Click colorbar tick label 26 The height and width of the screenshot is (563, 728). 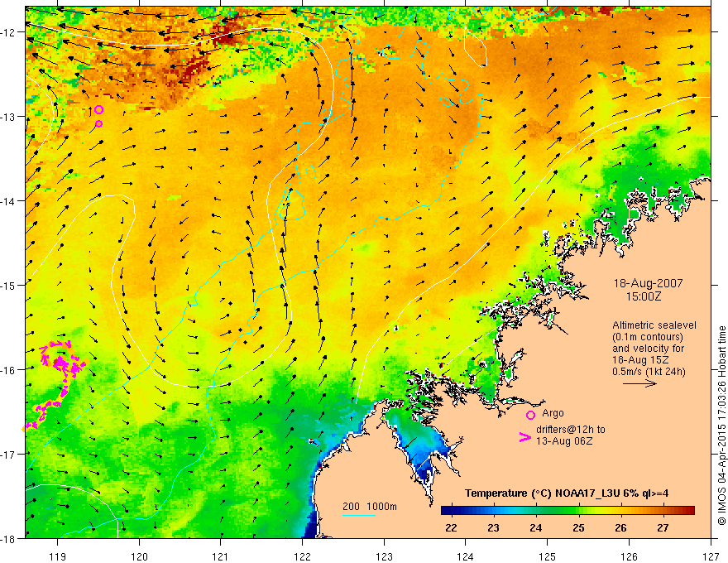620,527
